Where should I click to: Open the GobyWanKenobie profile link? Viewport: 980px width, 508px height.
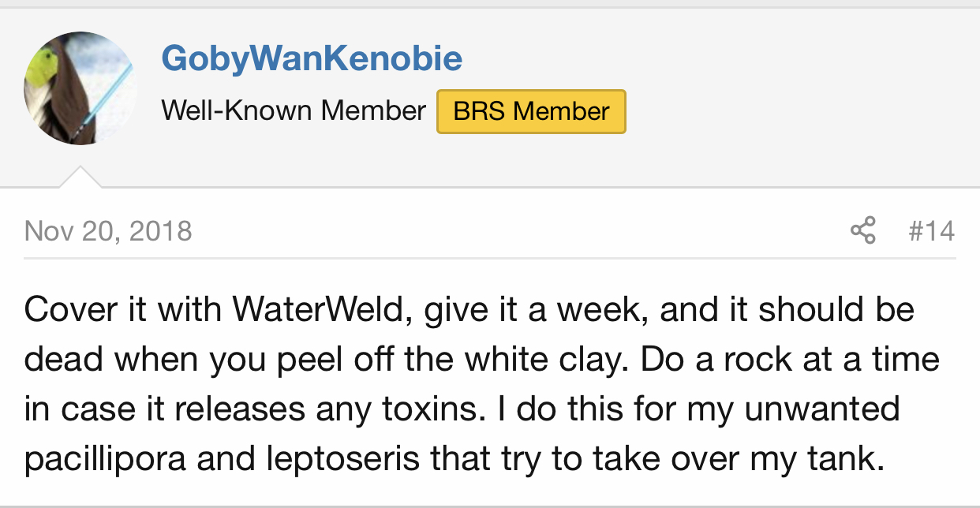[x=312, y=58]
